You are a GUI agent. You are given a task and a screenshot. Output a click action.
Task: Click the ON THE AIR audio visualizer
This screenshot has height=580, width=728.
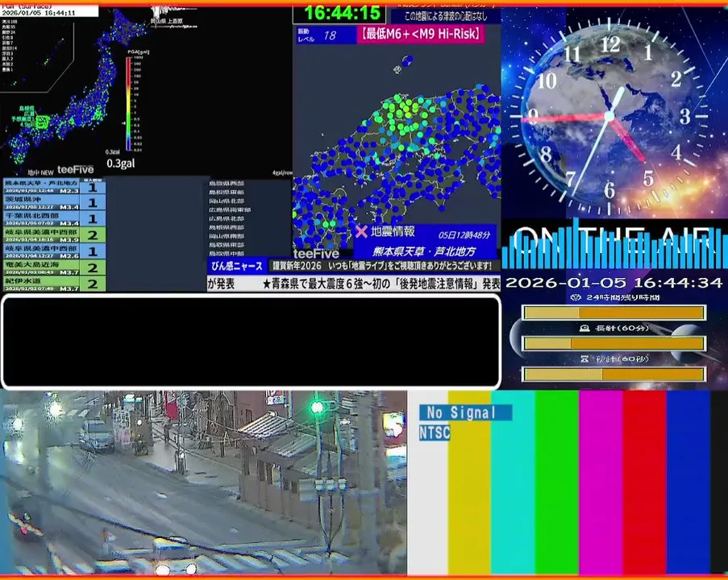click(x=614, y=244)
